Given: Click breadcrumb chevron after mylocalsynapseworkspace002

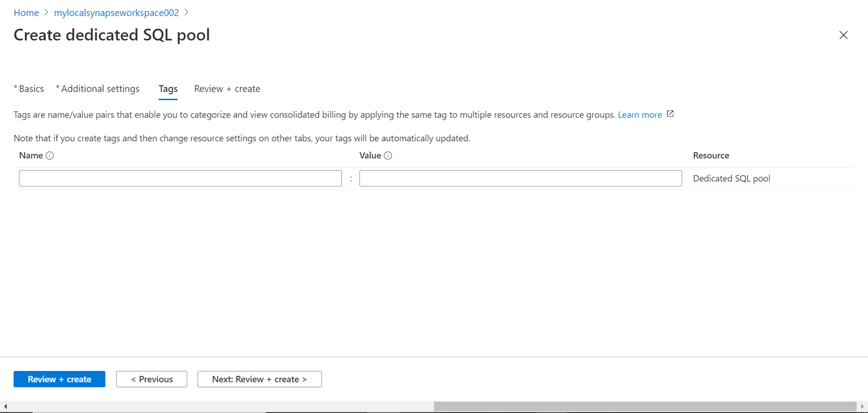Looking at the screenshot, I should [187, 13].
